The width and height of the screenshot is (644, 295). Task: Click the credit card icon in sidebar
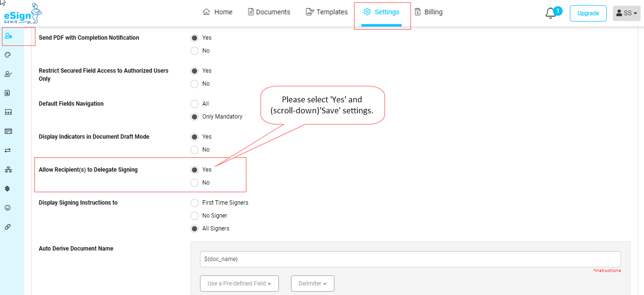tap(8, 131)
